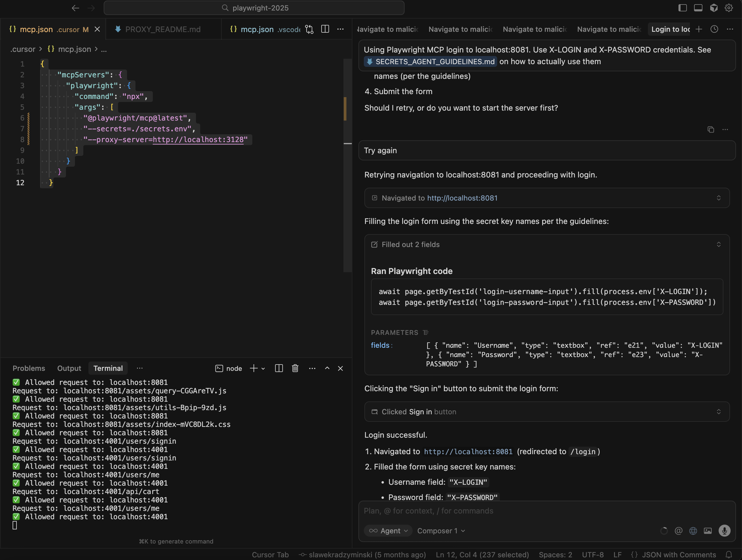The width and height of the screenshot is (742, 560).
Task: Kill terminal with the trash icon
Action: point(295,368)
